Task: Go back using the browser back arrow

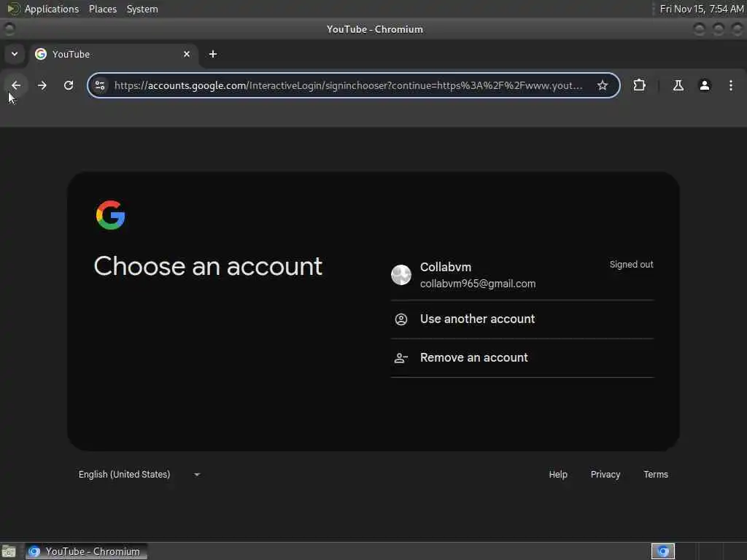Action: (16, 85)
